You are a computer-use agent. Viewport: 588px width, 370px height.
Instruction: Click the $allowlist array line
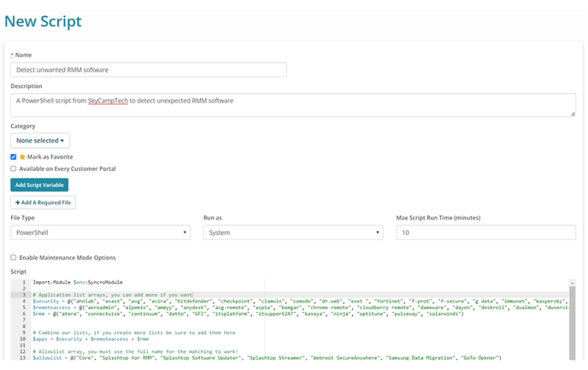pos(267,358)
